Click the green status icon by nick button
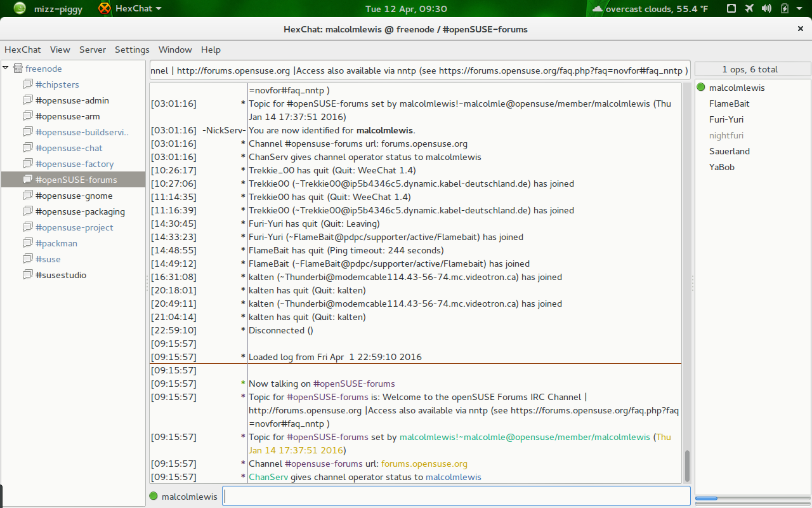The height and width of the screenshot is (508, 812). tap(154, 496)
